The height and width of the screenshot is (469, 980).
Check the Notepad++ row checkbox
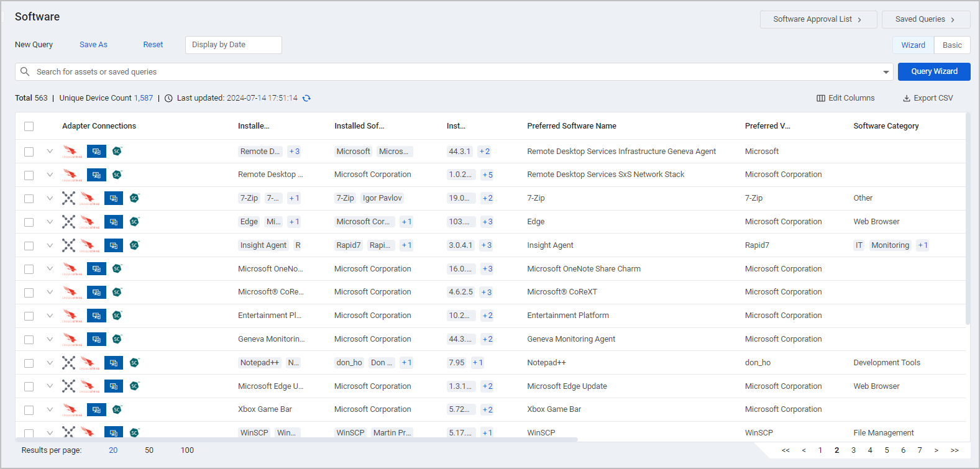[29, 363]
